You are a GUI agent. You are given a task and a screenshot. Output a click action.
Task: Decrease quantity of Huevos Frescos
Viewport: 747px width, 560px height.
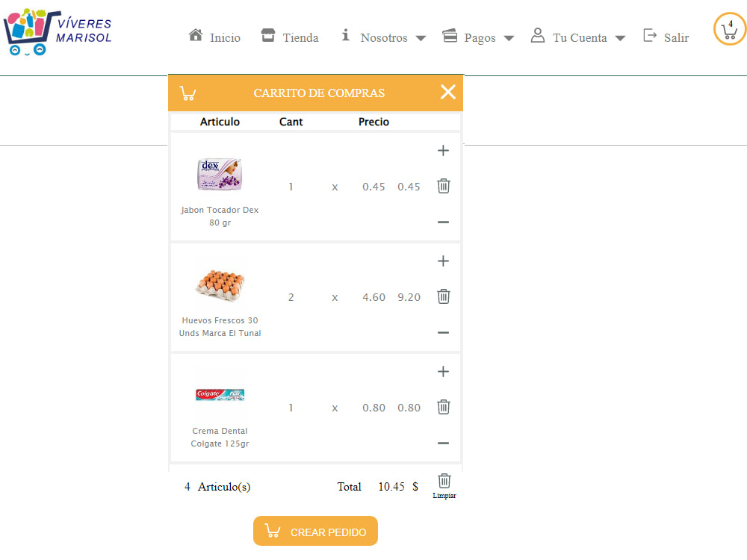coord(443,332)
